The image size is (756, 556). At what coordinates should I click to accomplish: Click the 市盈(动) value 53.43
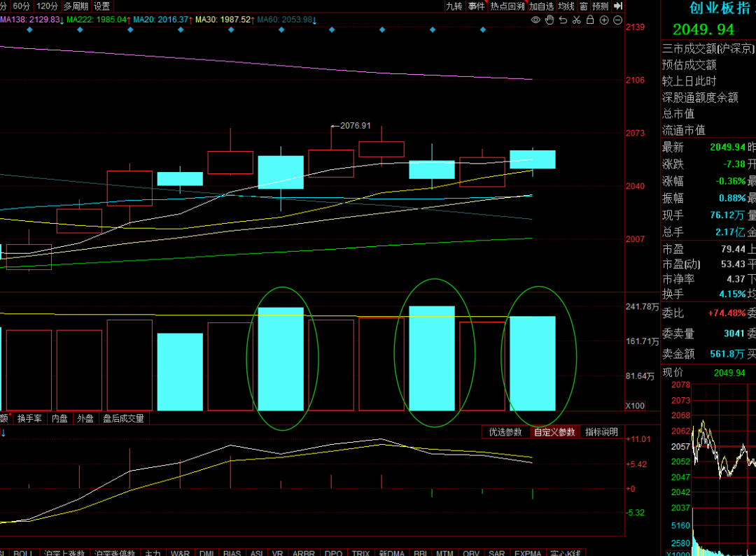coord(733,264)
